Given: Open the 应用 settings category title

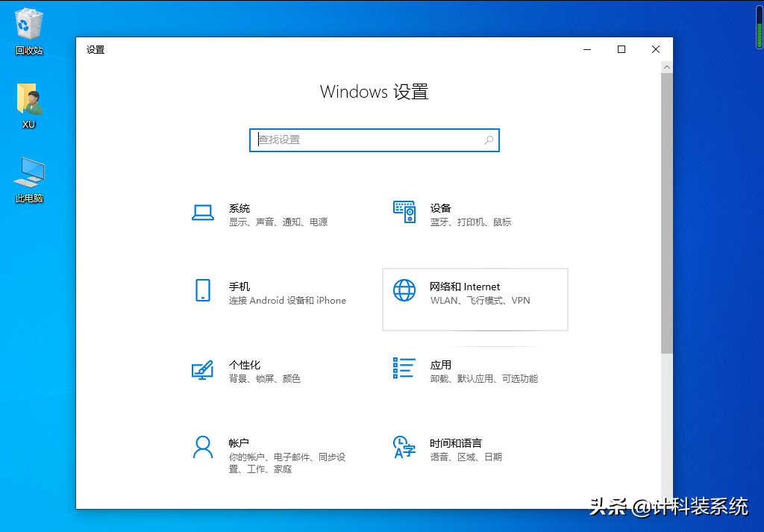Looking at the screenshot, I should [x=440, y=365].
